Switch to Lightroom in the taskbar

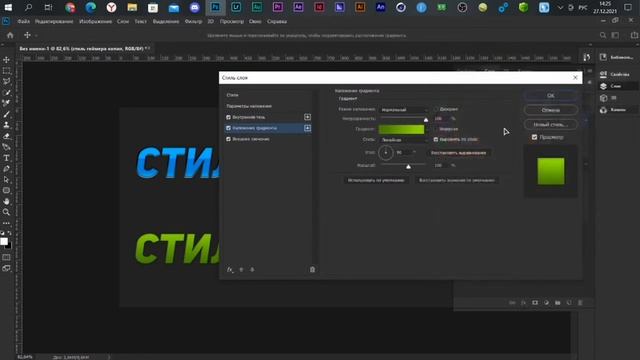236,7
